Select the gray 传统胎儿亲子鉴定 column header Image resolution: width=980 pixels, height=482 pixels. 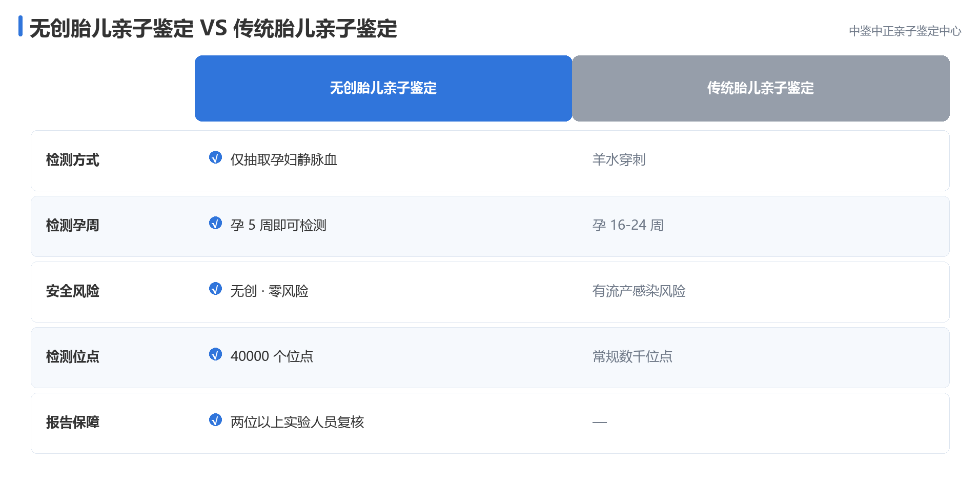click(761, 88)
